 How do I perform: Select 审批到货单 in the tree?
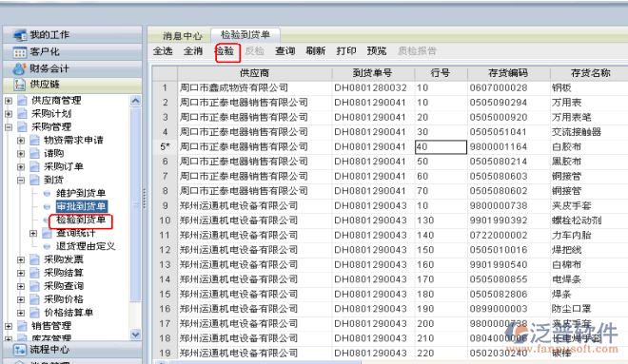click(x=81, y=206)
